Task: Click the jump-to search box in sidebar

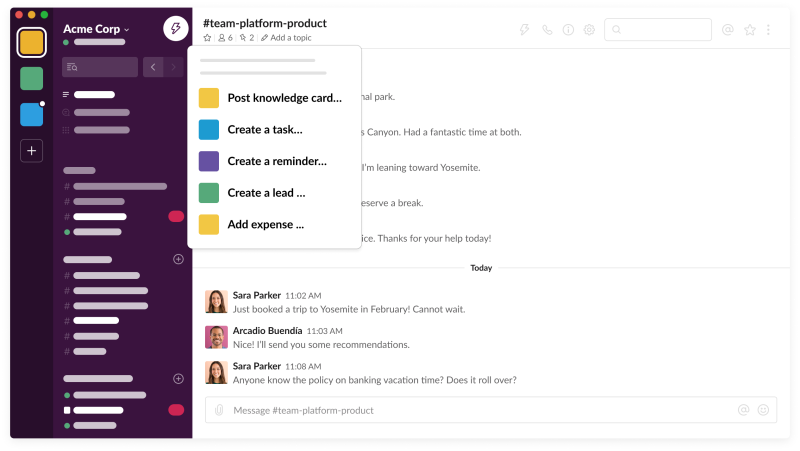Action: click(100, 67)
